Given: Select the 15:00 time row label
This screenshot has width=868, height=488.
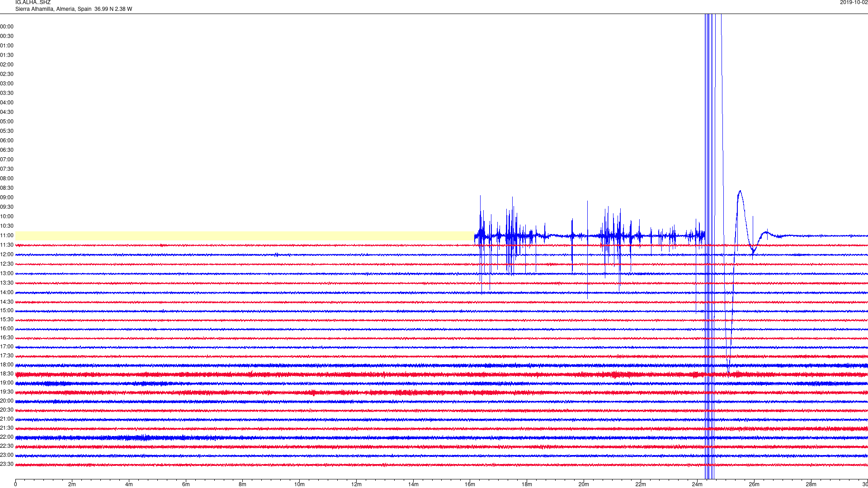Looking at the screenshot, I should point(7,310).
